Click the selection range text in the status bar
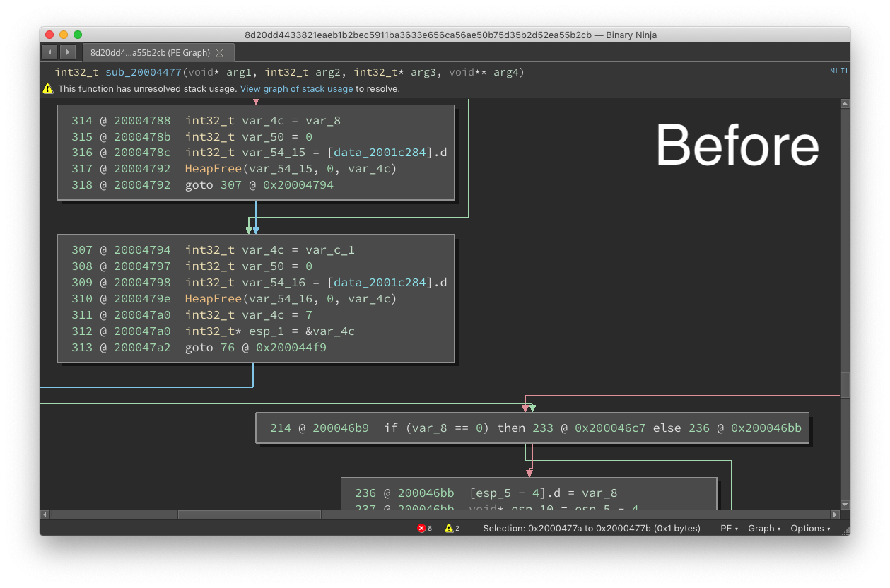The width and height of the screenshot is (890, 588). point(592,528)
